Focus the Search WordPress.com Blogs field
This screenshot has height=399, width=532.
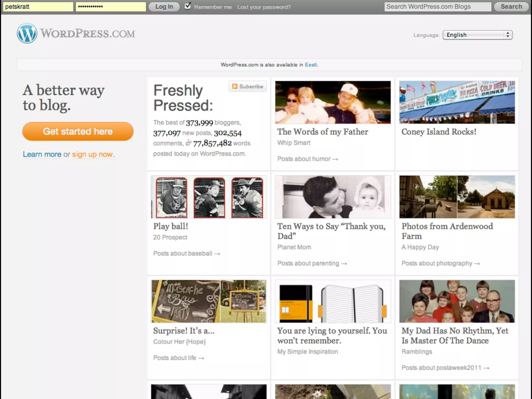437,7
